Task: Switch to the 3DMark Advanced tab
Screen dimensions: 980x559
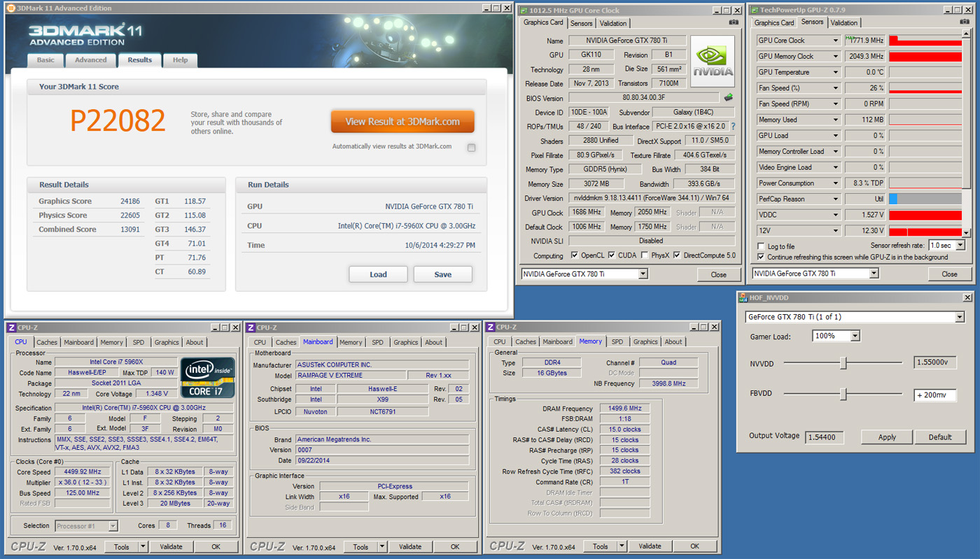Action: 91,60
